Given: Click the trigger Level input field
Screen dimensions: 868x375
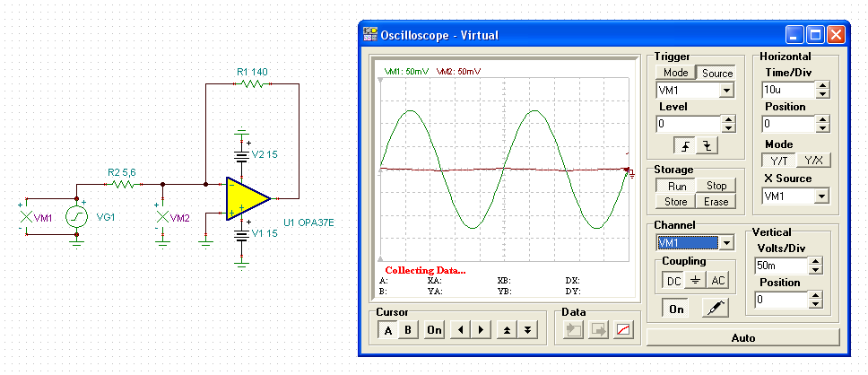Looking at the screenshot, I should click(689, 124).
